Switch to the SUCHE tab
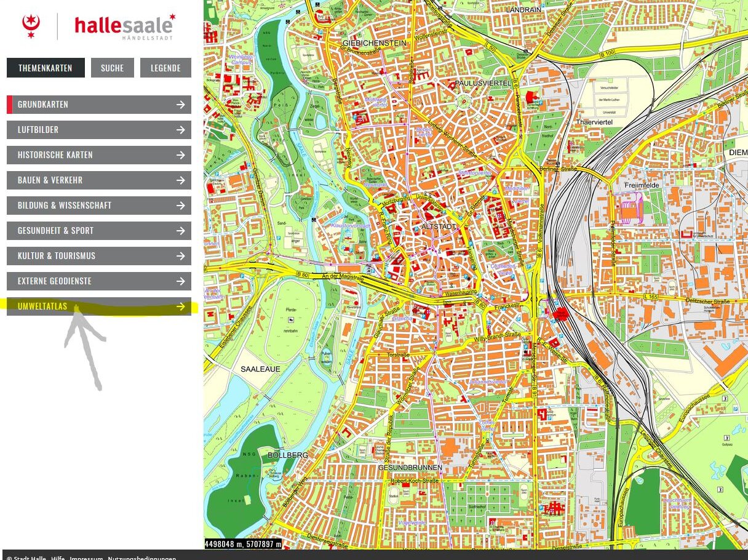The width and height of the screenshot is (748, 560). pos(112,68)
